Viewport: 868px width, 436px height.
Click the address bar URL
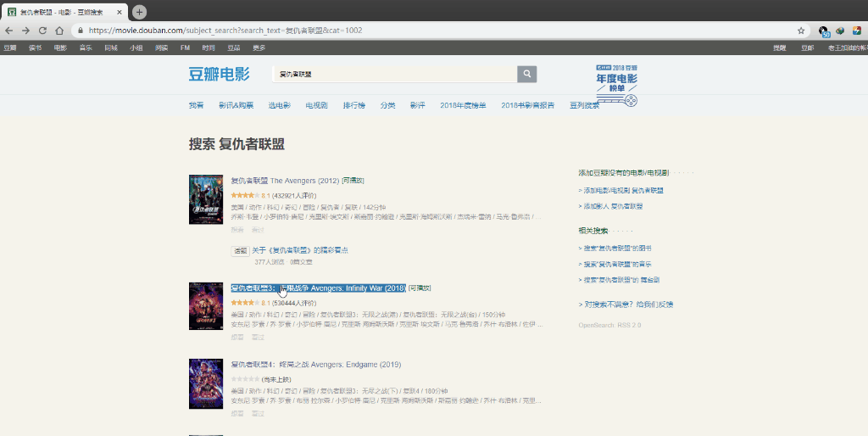pyautogui.click(x=225, y=31)
